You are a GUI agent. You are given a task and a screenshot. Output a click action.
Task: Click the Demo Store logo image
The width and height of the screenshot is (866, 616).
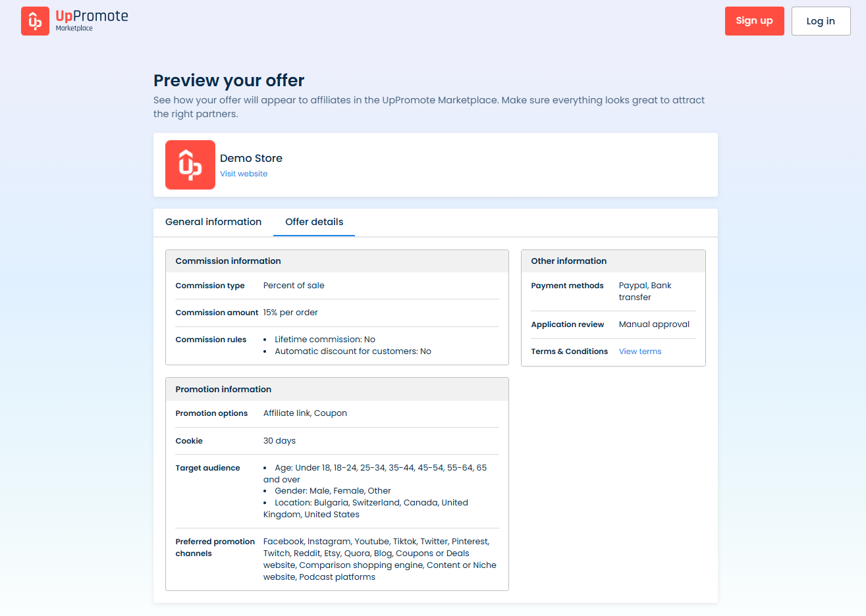coord(190,165)
